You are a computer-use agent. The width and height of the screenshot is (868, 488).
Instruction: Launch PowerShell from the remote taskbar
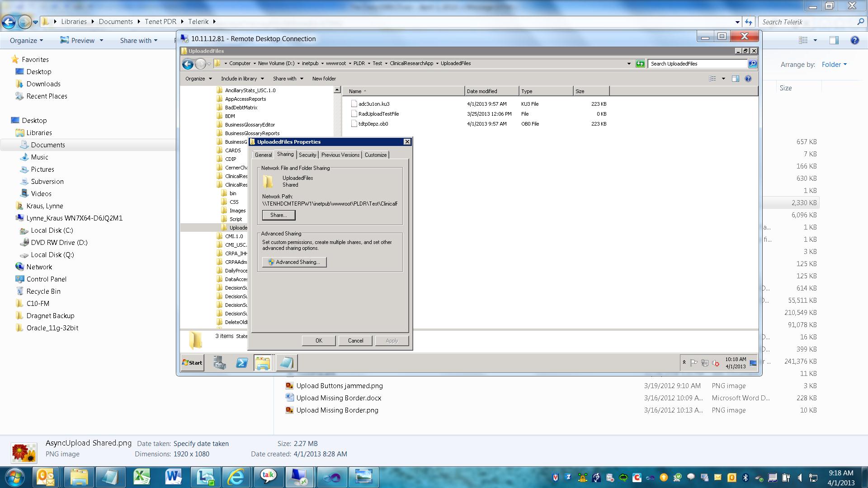(x=242, y=363)
